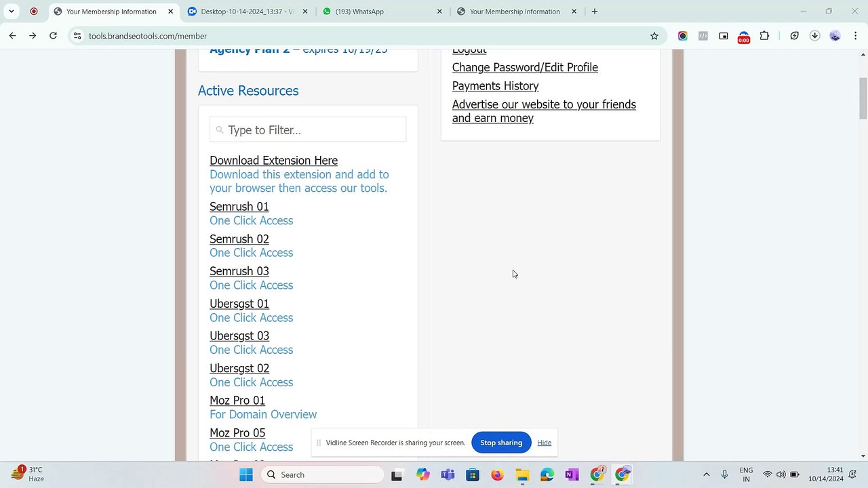Open the Advertise our website link
The width and height of the screenshot is (868, 488).
[x=544, y=111]
